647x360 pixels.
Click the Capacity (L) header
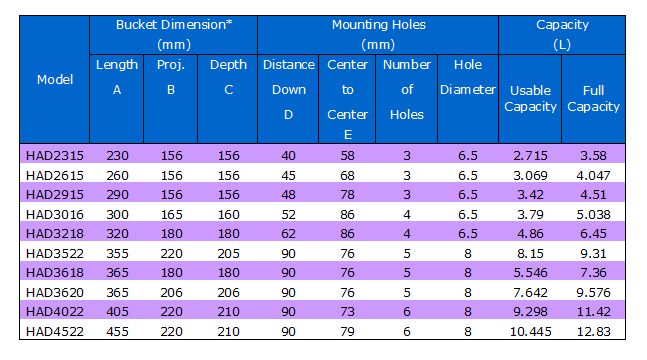(x=562, y=35)
